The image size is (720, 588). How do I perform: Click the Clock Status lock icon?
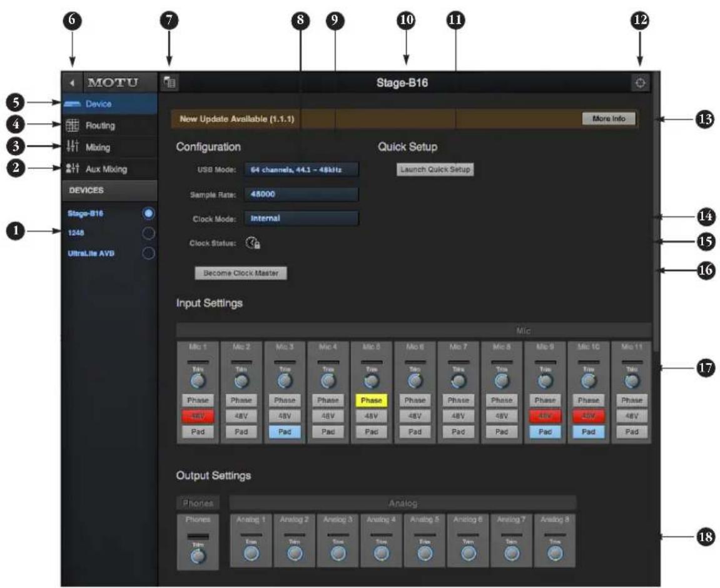click(253, 243)
